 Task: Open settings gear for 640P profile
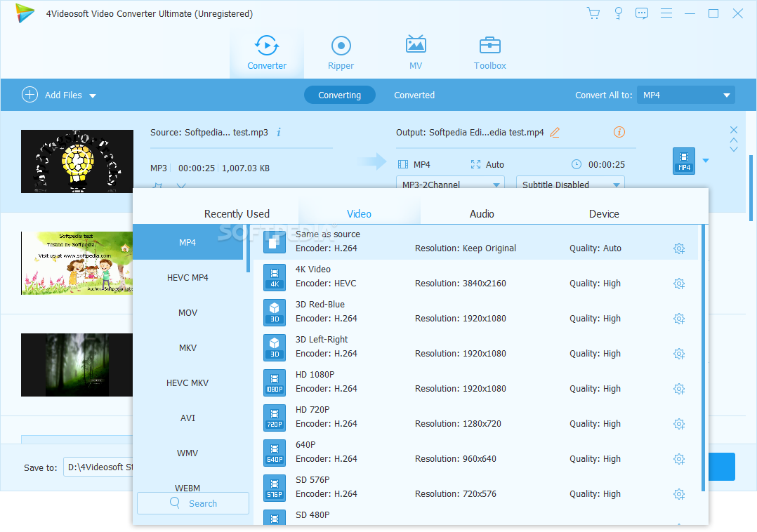click(679, 459)
